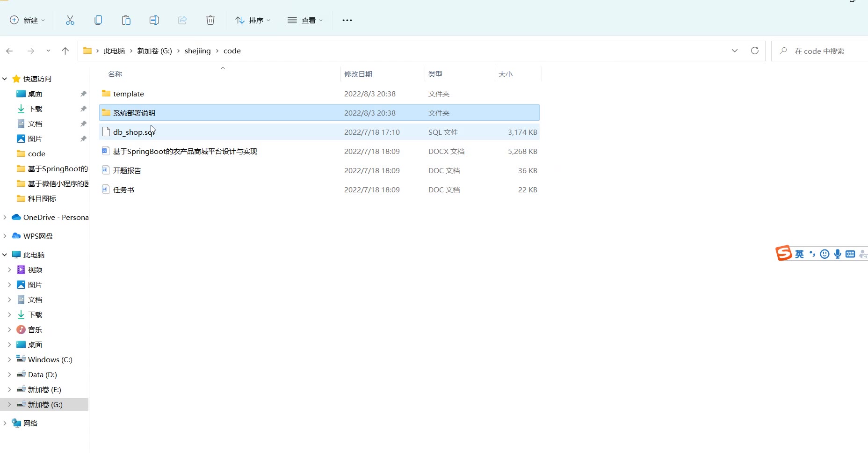
Task: Click the Sogou soft keyboard icon
Action: coord(850,254)
